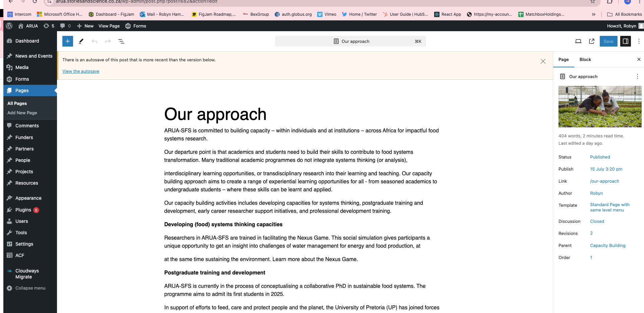This screenshot has height=313, width=644.
Task: Open the Status dropdown showing Published
Action: pos(600,157)
